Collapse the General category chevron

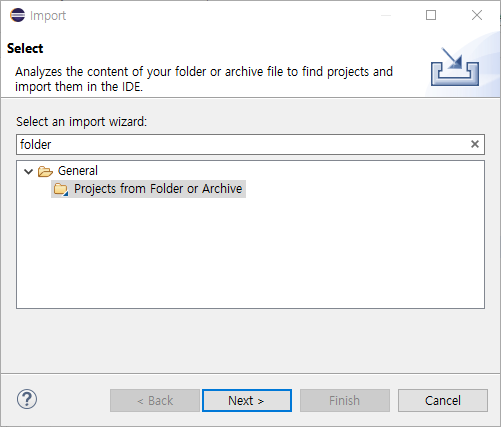click(x=29, y=172)
